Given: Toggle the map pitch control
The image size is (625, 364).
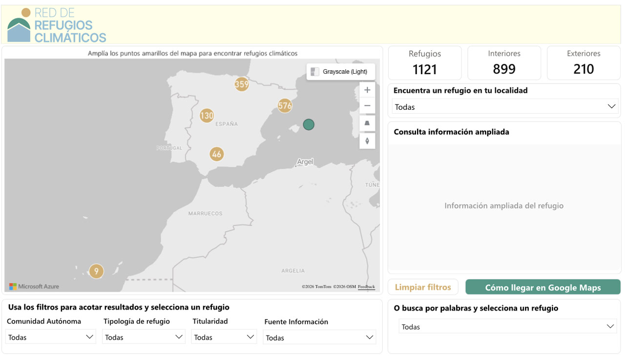Looking at the screenshot, I should pyautogui.click(x=367, y=123).
